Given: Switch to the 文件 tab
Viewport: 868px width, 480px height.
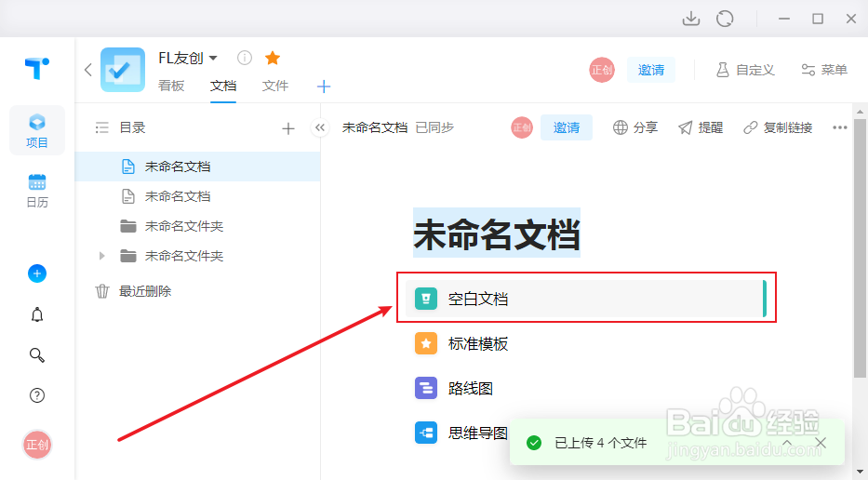Looking at the screenshot, I should 275,86.
